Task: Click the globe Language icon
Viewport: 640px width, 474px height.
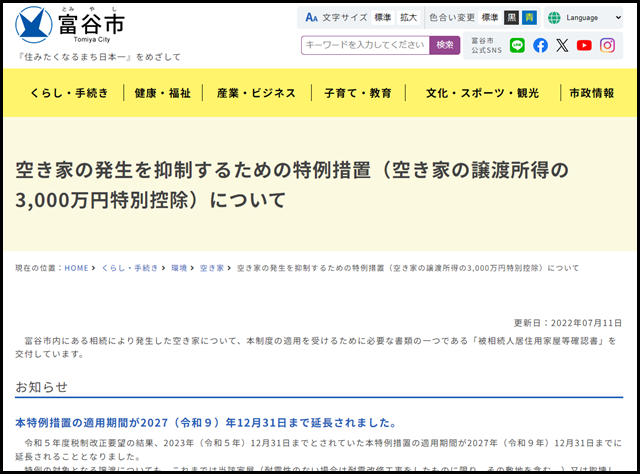Action: (x=554, y=18)
